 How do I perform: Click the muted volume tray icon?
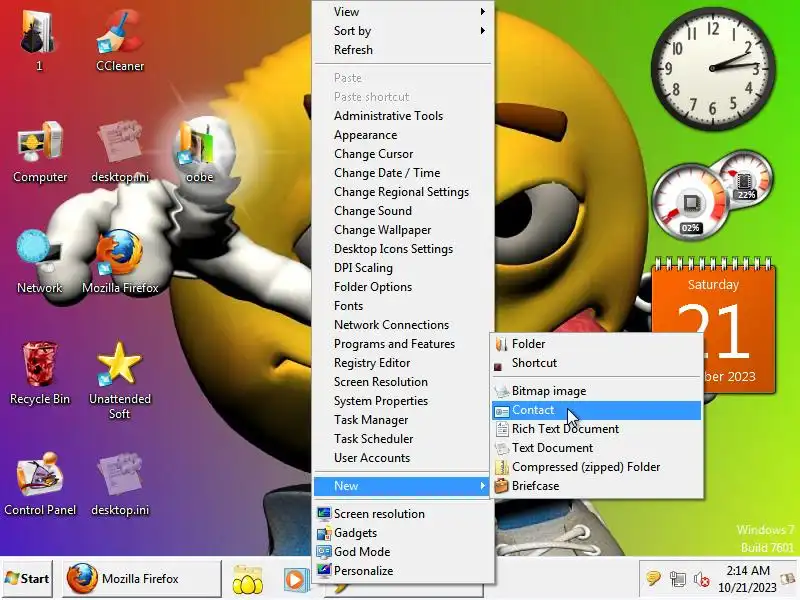coord(702,579)
